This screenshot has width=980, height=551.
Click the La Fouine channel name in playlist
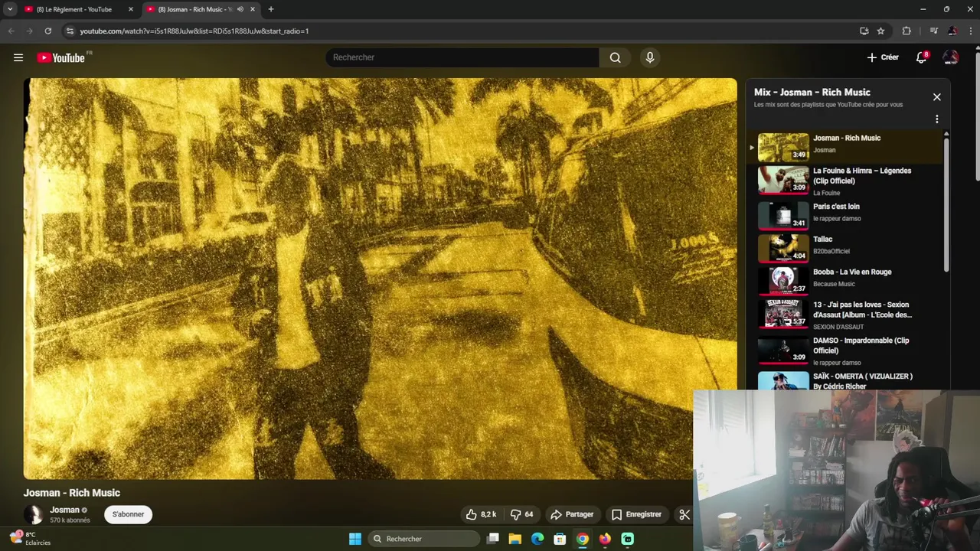click(x=826, y=193)
